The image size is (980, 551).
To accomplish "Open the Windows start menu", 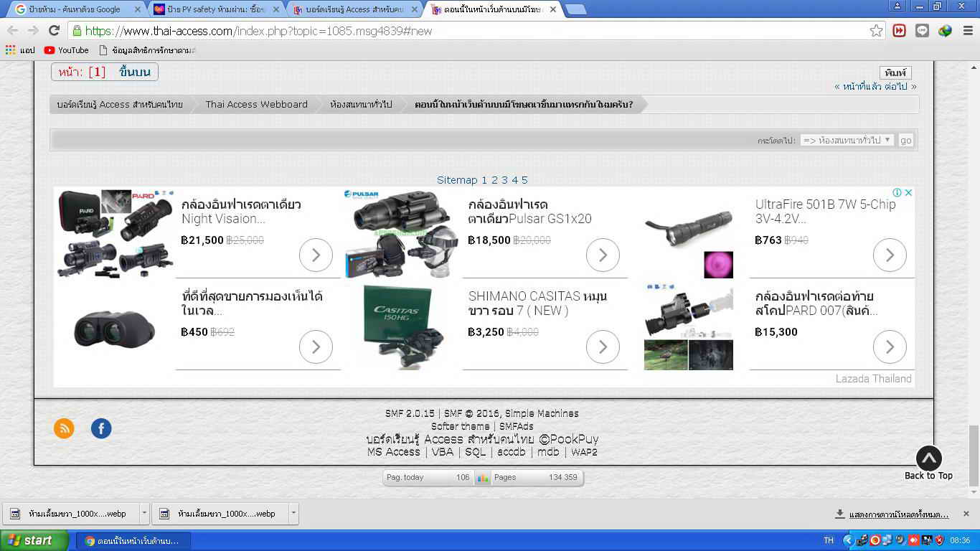I will coord(34,540).
